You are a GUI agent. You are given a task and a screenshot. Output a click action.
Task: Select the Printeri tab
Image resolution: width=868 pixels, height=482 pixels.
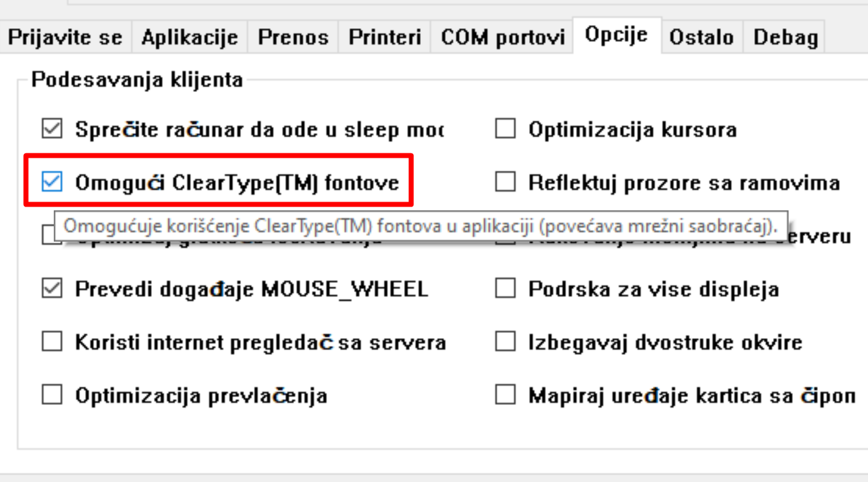click(x=385, y=37)
